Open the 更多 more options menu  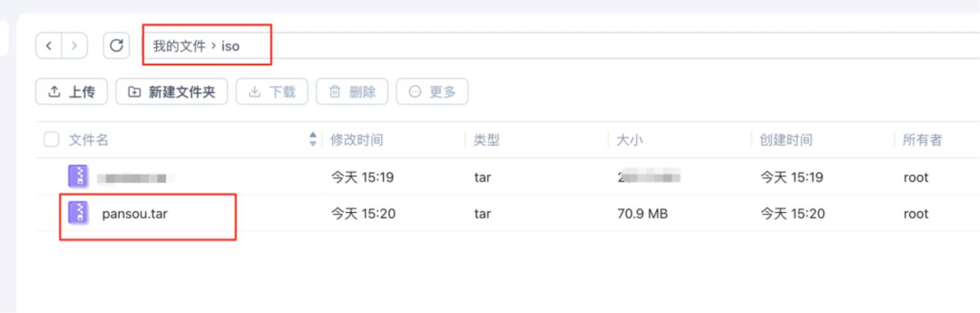pos(432,91)
